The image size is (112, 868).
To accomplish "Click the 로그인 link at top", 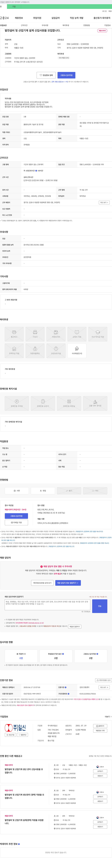I will [105, 11].
